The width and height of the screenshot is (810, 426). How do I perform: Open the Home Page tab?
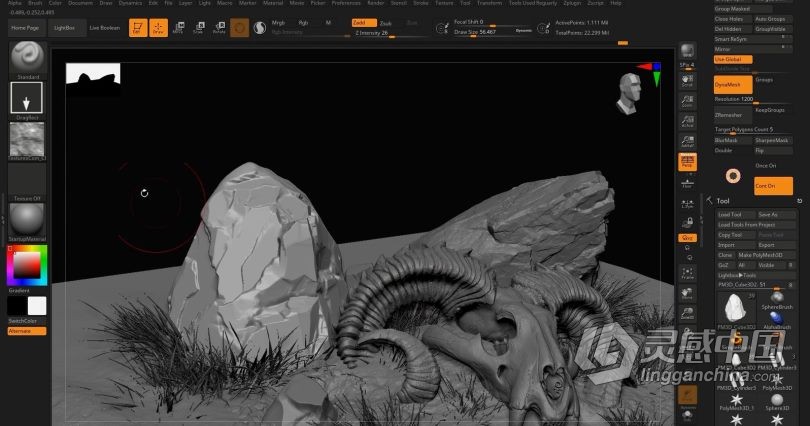pos(25,28)
